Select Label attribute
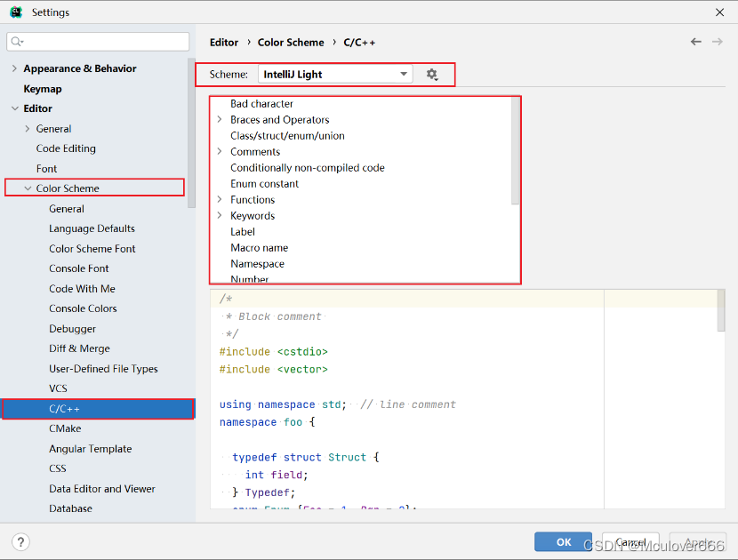 (x=243, y=231)
